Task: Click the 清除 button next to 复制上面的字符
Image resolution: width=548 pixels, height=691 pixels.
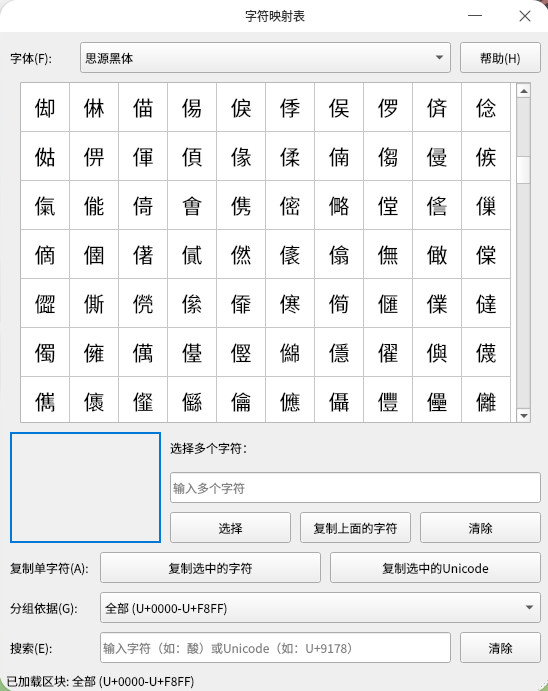Action: coord(480,528)
